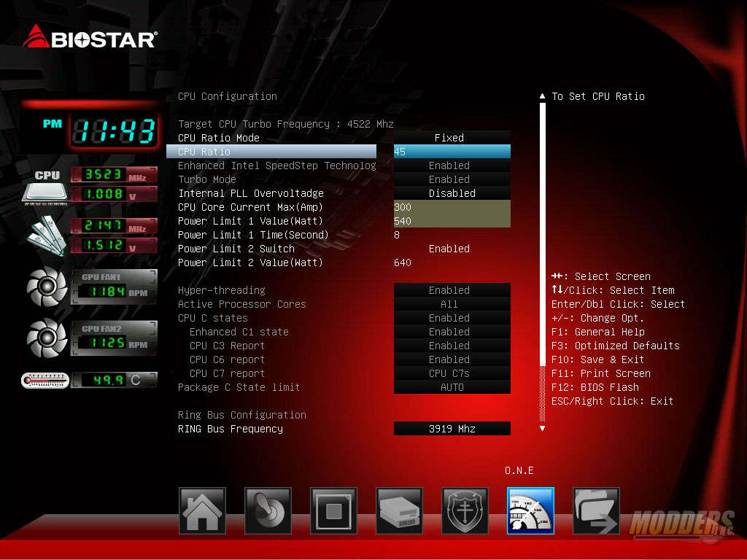Click the 'Ring Bus Configuration' heading
Image resolution: width=747 pixels, height=560 pixels.
[242, 415]
